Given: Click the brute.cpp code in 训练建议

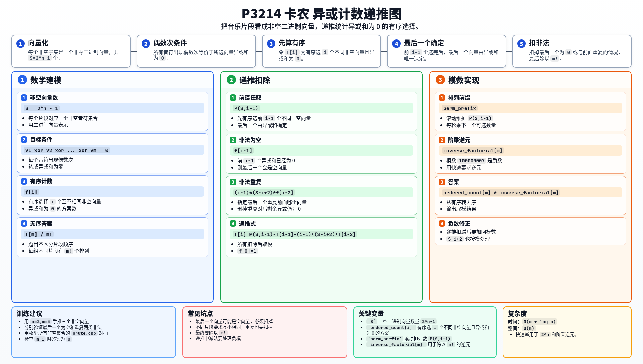Looking at the screenshot, I should [x=84, y=333].
